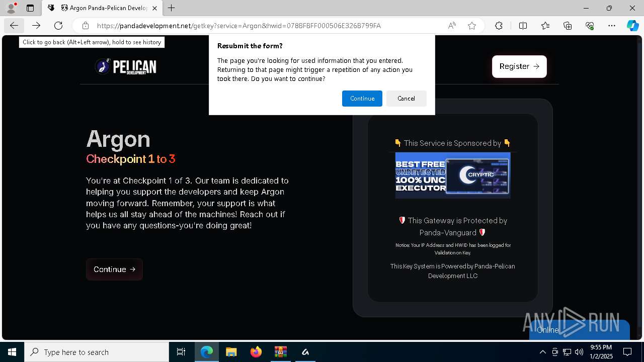
Task: Open the Extensions puzzle icon
Action: 499,26
